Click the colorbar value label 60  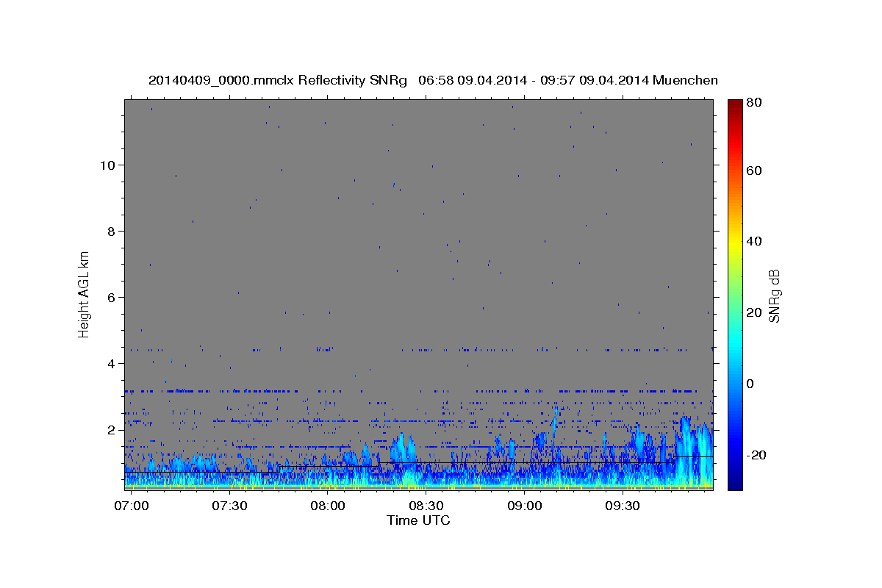[755, 171]
